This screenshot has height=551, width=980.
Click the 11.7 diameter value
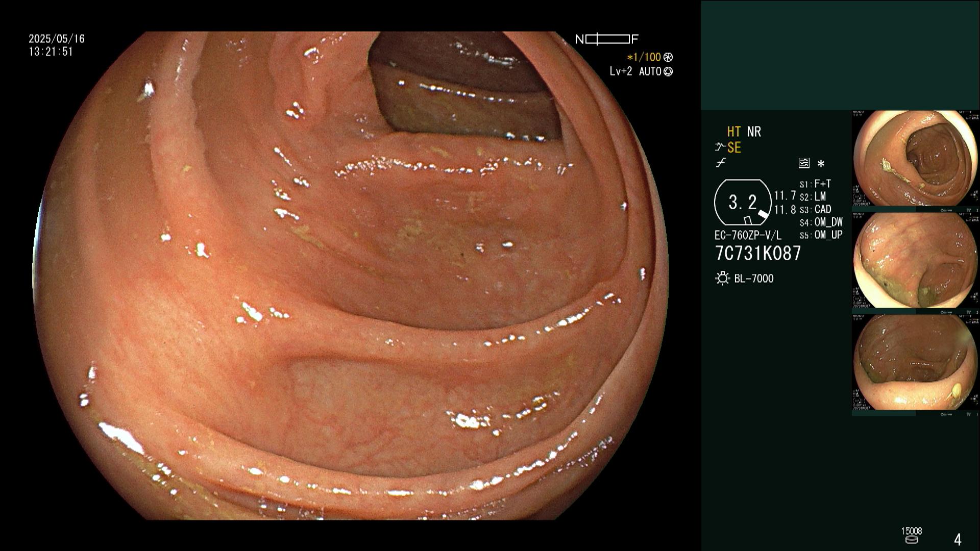(x=785, y=196)
